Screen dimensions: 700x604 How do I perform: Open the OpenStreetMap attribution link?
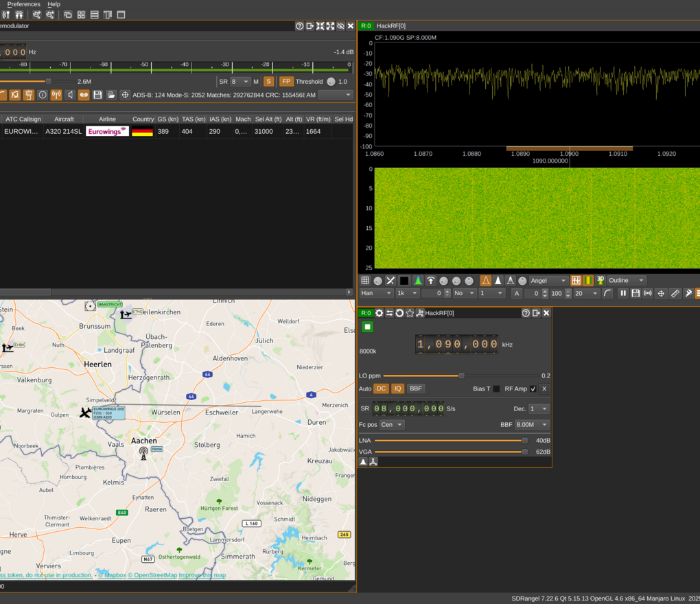coord(152,575)
